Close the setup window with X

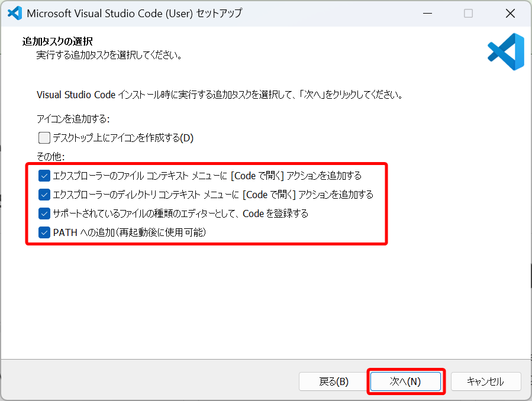coord(510,13)
